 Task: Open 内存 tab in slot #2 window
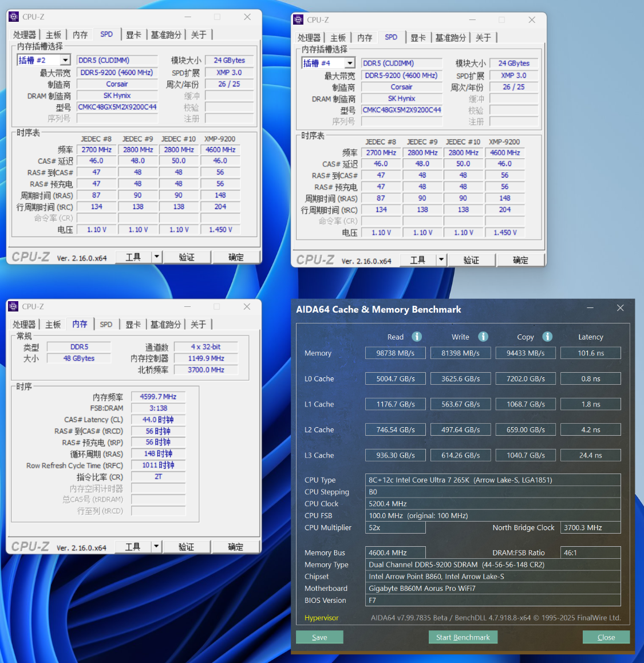click(80, 35)
